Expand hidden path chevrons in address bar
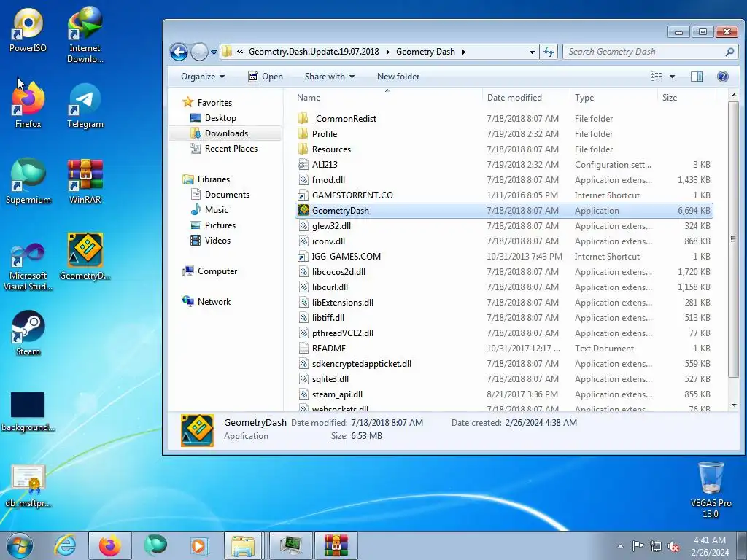747x560 pixels. click(x=240, y=52)
